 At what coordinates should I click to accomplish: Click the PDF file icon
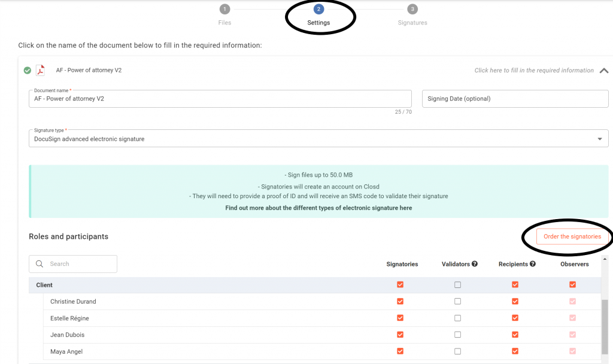click(41, 71)
